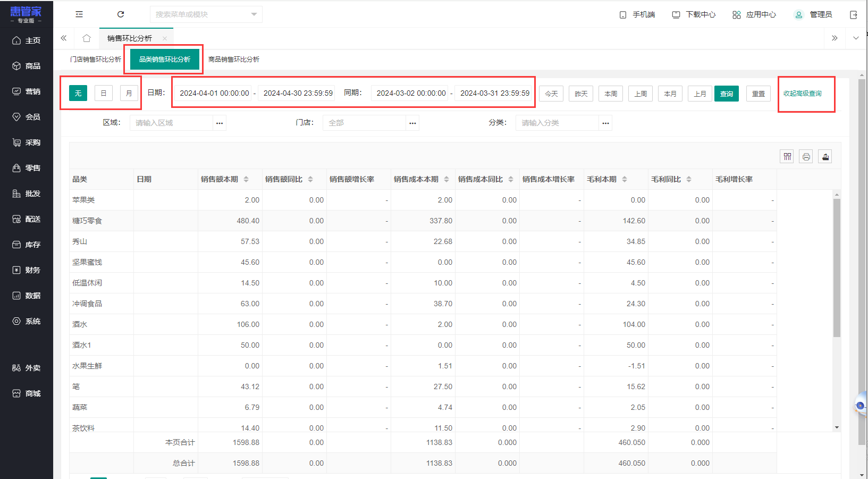Sort by 销售成本同比 column
The height and width of the screenshot is (479, 868).
[511, 180]
